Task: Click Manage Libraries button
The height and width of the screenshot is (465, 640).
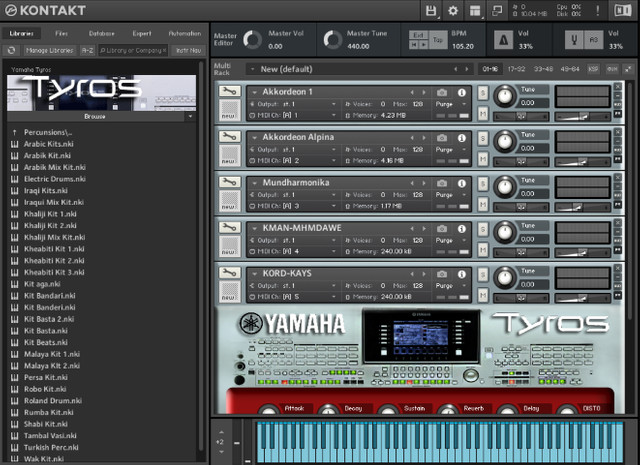Action: click(x=49, y=50)
